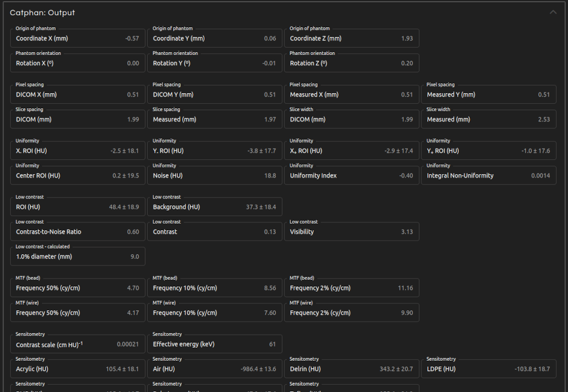The width and height of the screenshot is (568, 392).
Task: Click the Integral Non-Uniformity field
Action: [488, 175]
